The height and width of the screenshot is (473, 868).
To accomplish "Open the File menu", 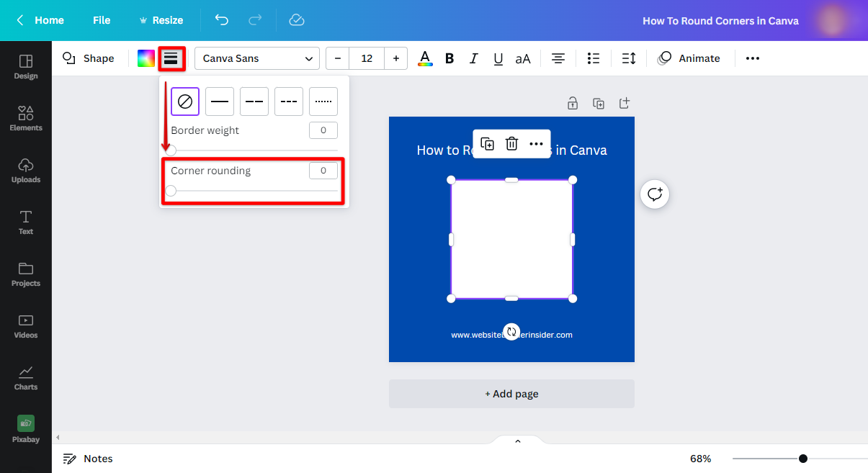I will pyautogui.click(x=102, y=20).
